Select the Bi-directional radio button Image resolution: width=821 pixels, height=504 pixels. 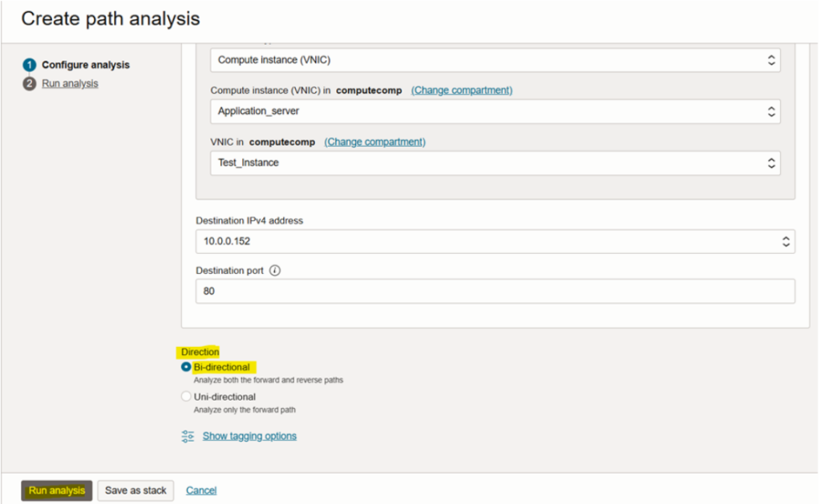(186, 367)
